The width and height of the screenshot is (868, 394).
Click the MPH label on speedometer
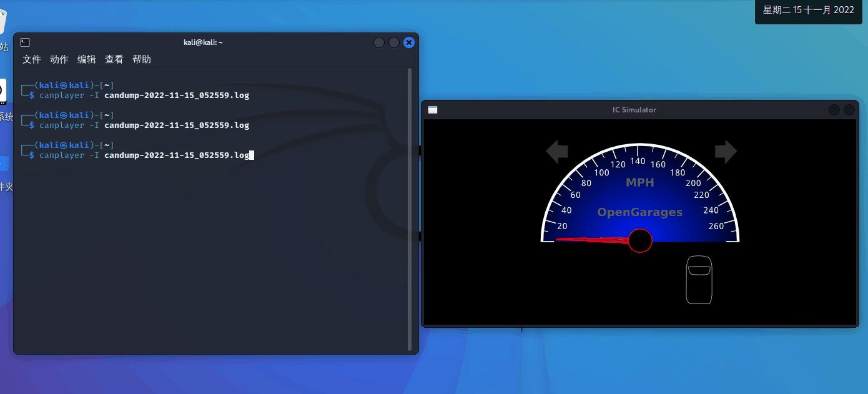coord(640,182)
